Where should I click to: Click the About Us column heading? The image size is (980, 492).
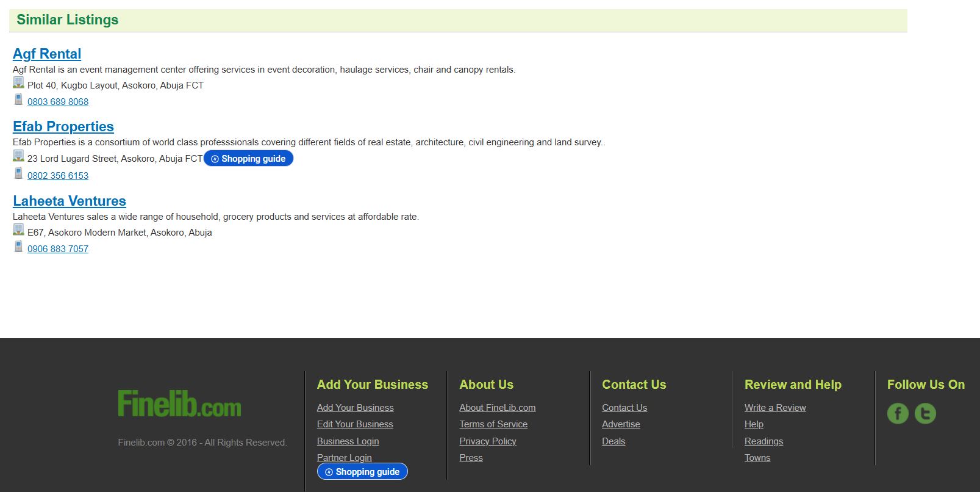487,385
